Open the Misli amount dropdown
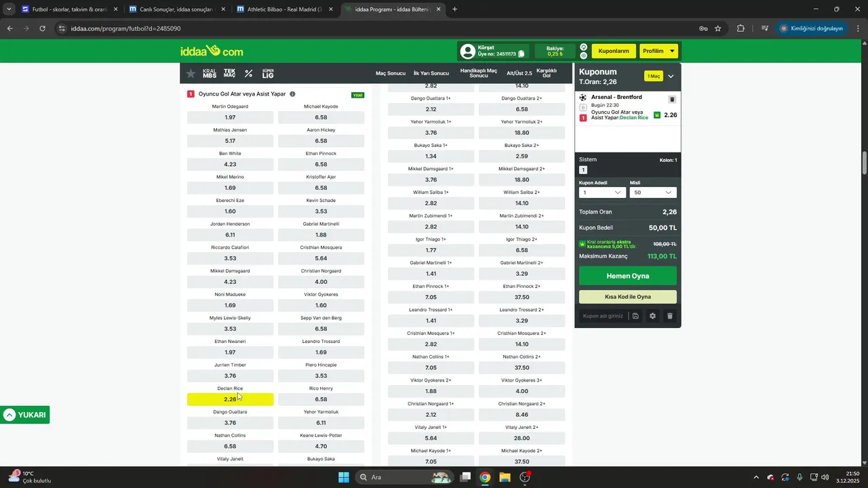This screenshot has height=488, width=868. pyautogui.click(x=653, y=192)
